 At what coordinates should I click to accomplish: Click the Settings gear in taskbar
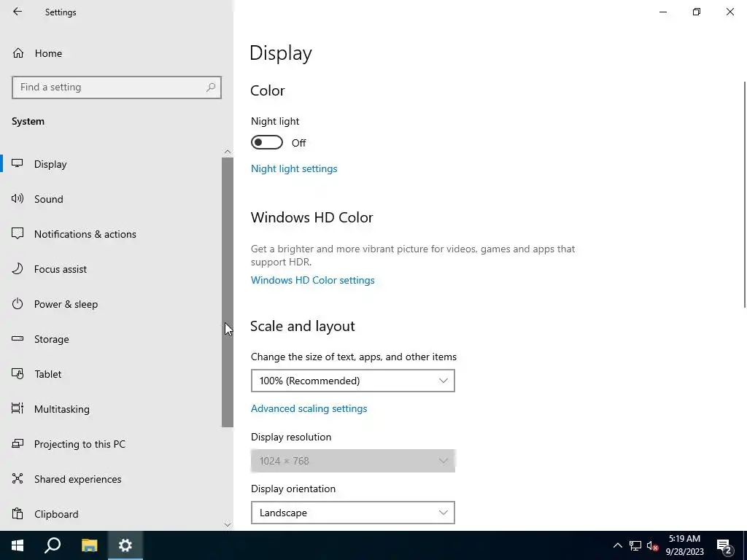coord(125,545)
